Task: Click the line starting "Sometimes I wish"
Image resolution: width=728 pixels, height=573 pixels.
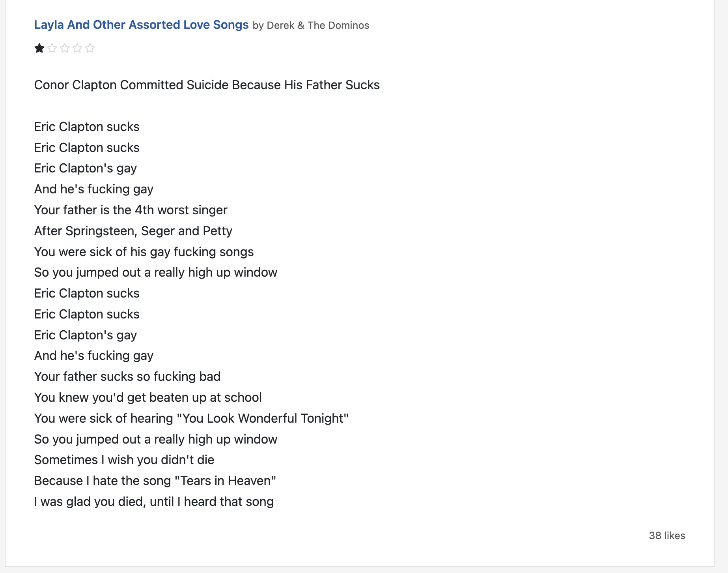Action: pos(124,460)
